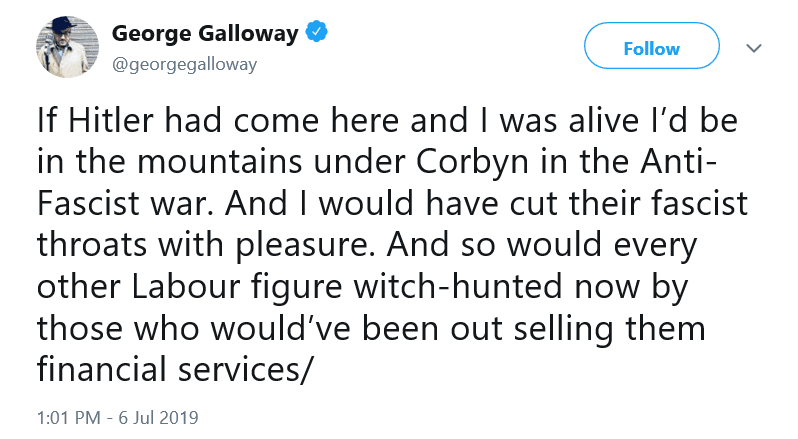Viewport: 798px width, 439px height.
Task: Select the word "Hitler" in the tweet
Action: [110, 121]
